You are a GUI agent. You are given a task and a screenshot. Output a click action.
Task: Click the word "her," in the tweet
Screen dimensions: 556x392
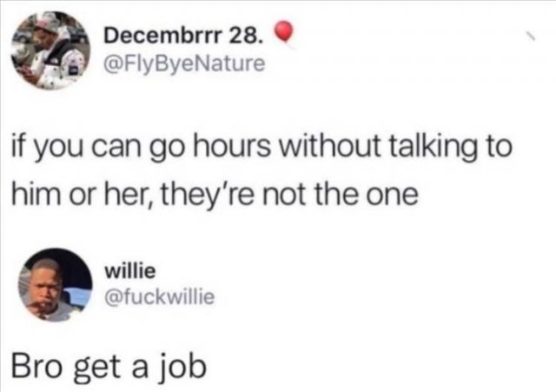click(x=129, y=195)
